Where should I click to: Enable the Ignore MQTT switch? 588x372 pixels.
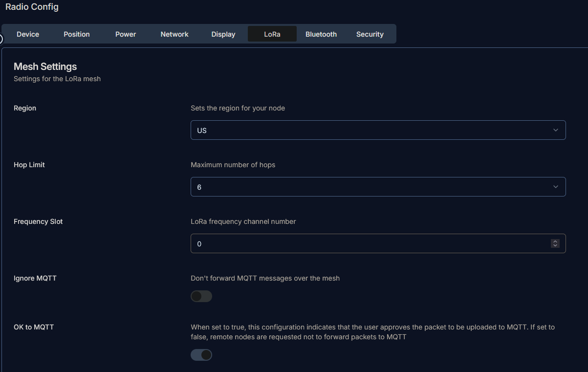[201, 296]
